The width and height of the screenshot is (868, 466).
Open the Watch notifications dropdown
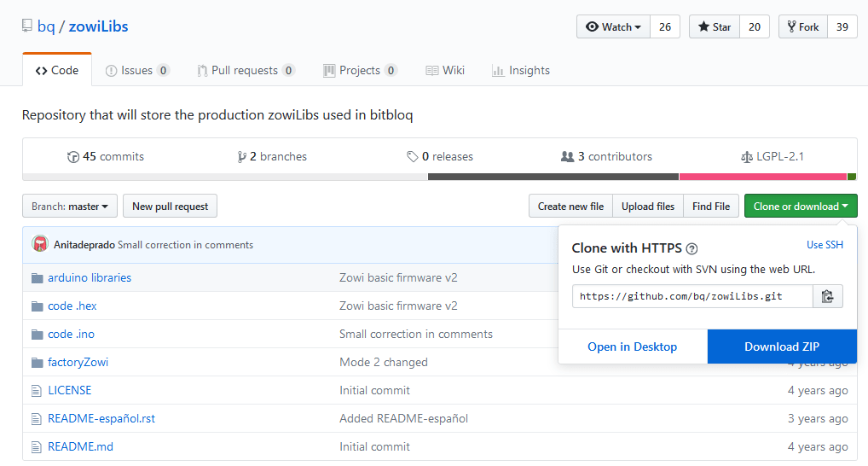tap(614, 27)
